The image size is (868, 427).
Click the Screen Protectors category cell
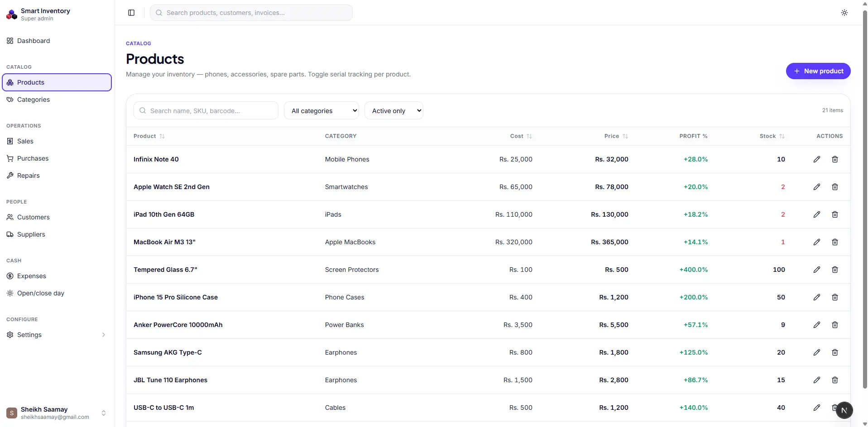(x=352, y=270)
